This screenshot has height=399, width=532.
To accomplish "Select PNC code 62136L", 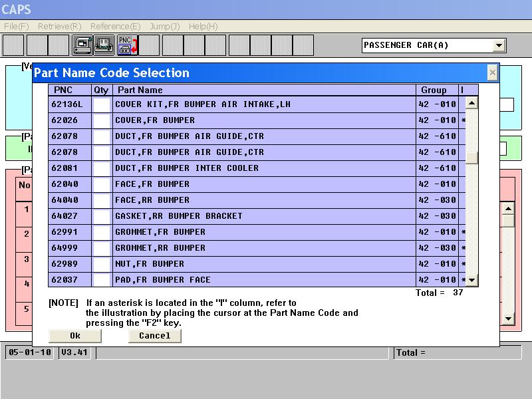I will point(67,104).
